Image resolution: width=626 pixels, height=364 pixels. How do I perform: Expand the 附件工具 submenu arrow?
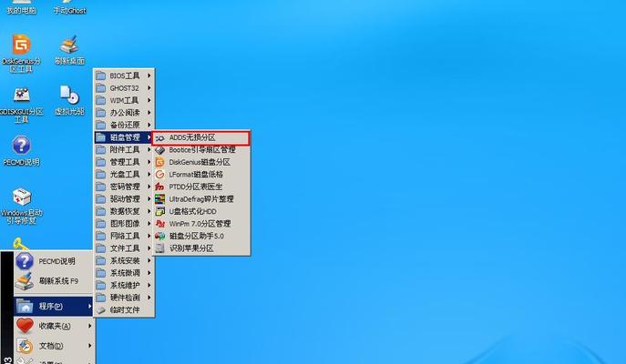[x=149, y=149]
